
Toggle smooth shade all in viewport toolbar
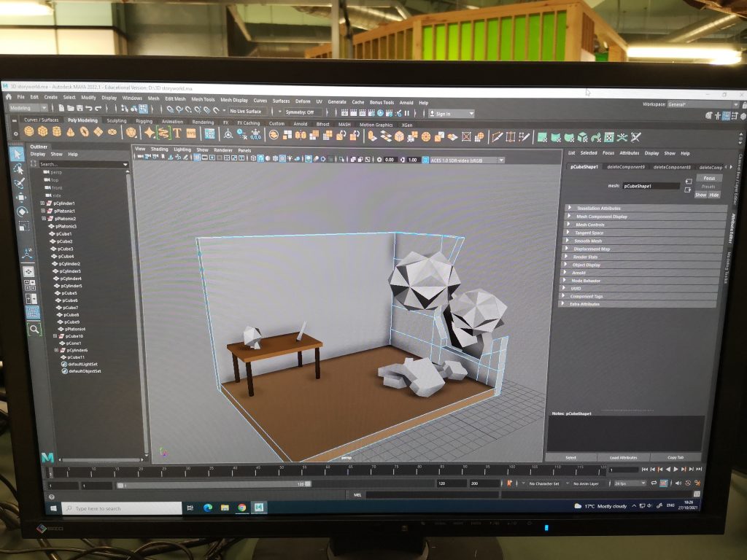tap(260, 158)
